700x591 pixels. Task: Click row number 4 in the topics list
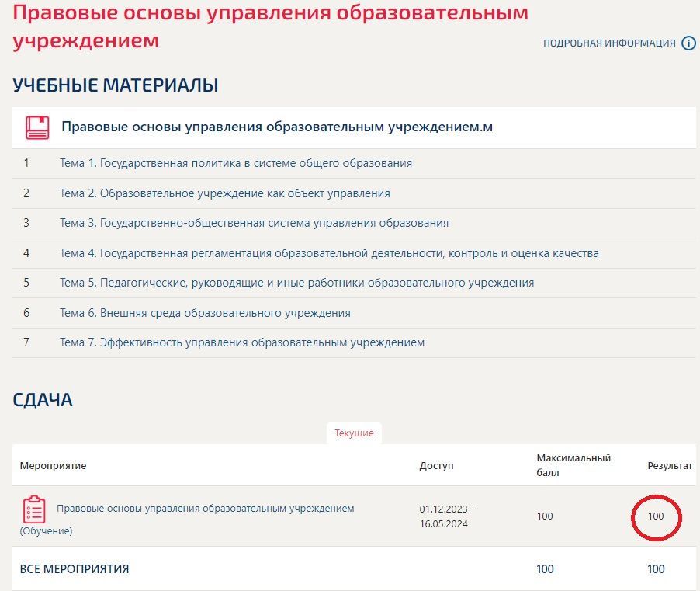[26, 253]
